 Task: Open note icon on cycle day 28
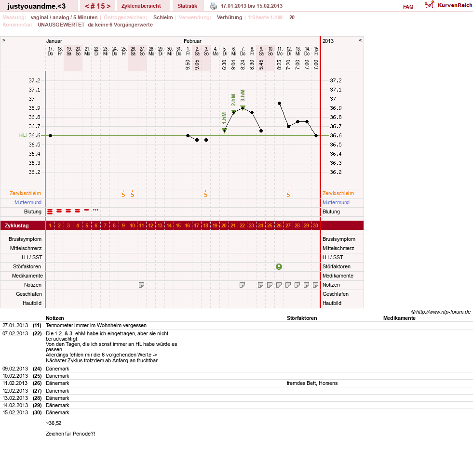[x=297, y=285]
